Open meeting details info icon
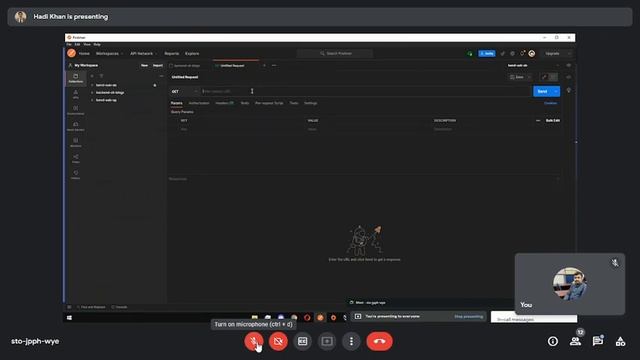Viewport: 640px width, 360px height. pyautogui.click(x=553, y=341)
